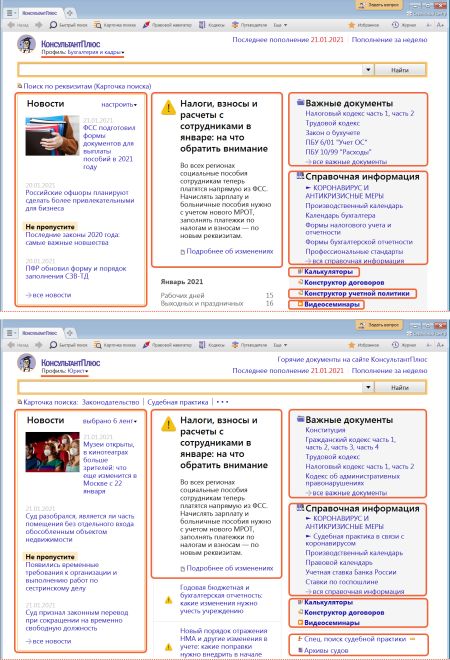The image size is (450, 660).
Task: Click КонсультантПлюс mascot logo in Юрист window
Action: tap(26, 363)
